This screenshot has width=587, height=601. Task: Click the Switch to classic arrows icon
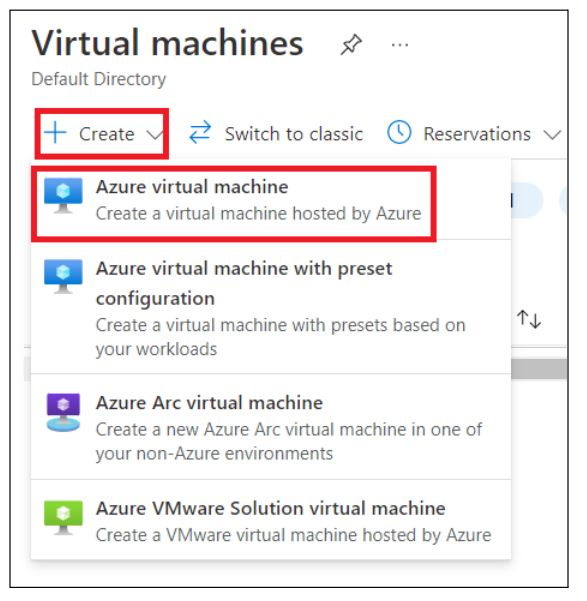pyautogui.click(x=200, y=133)
